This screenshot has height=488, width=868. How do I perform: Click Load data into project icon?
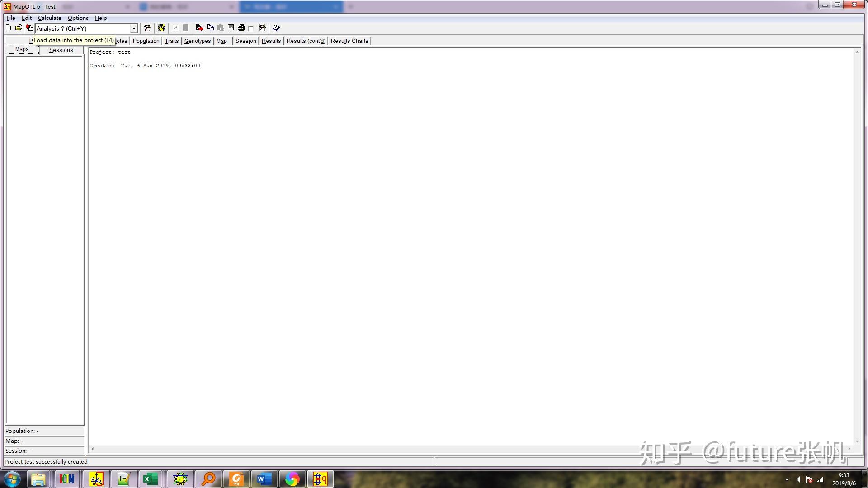tap(29, 28)
